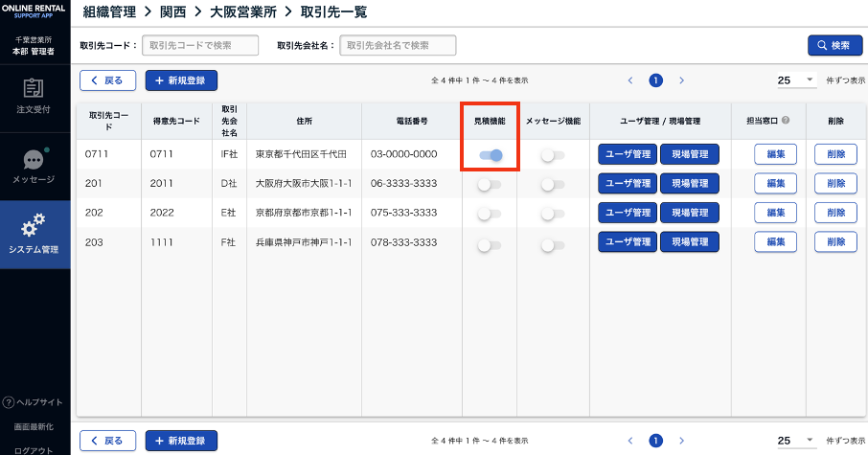Screen dimensions: 868x455
Task: Open the 注文受付 order clipboard icon
Action: click(x=34, y=89)
